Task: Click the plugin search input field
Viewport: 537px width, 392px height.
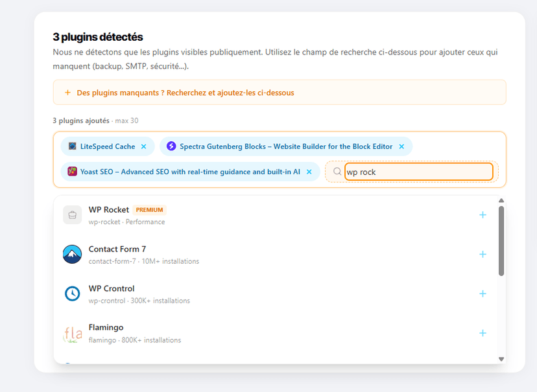Action: pyautogui.click(x=418, y=172)
